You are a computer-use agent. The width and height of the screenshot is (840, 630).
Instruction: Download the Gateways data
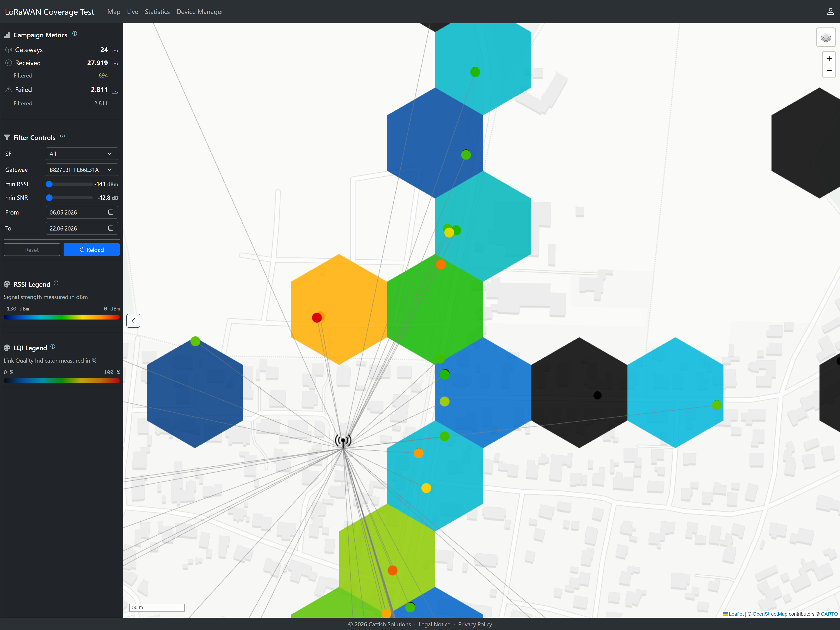(115, 50)
